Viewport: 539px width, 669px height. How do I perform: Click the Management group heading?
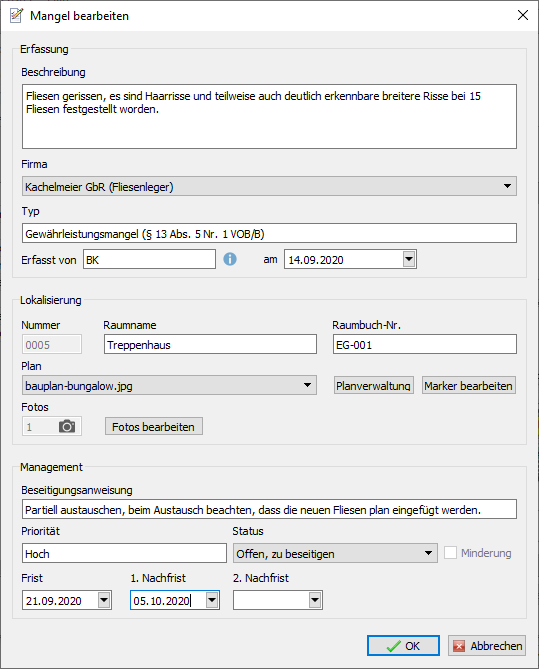point(52,467)
